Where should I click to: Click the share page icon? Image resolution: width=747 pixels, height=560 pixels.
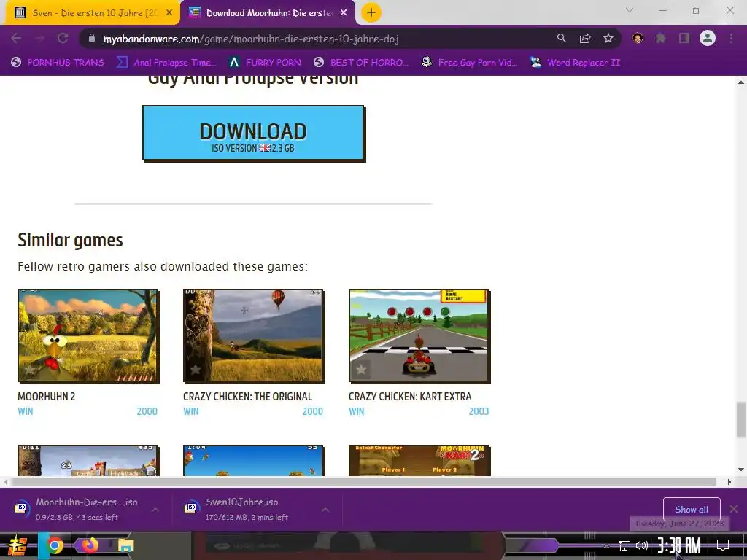pos(585,38)
